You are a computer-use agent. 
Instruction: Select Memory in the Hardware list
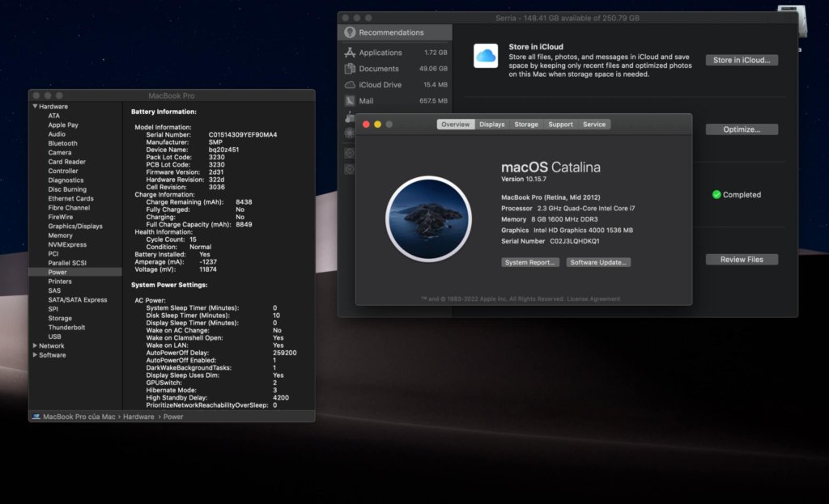coord(60,235)
